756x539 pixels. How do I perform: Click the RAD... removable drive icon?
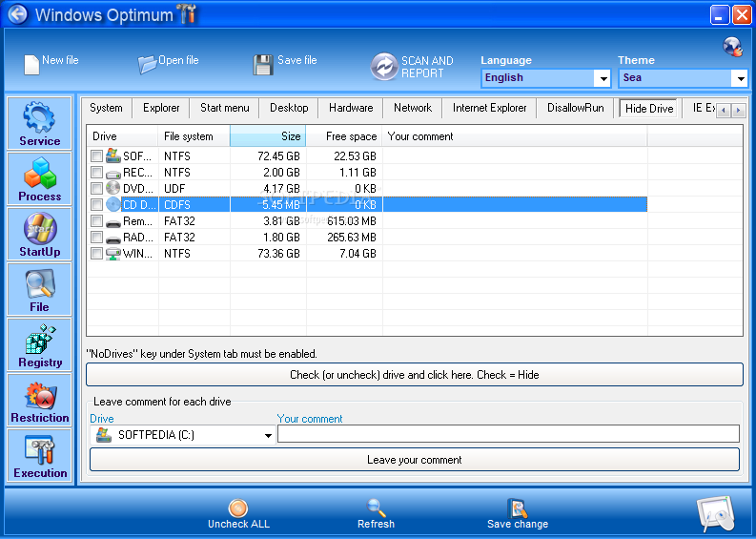tap(113, 238)
